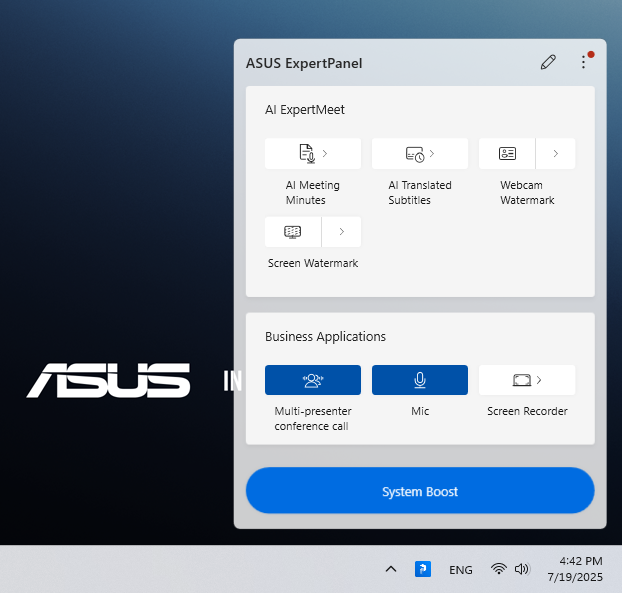
Task: Click the Mic label text
Action: click(x=420, y=411)
